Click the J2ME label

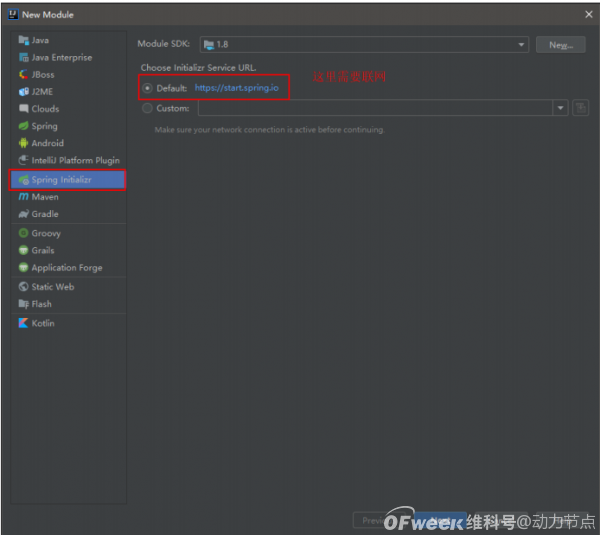tap(42, 92)
